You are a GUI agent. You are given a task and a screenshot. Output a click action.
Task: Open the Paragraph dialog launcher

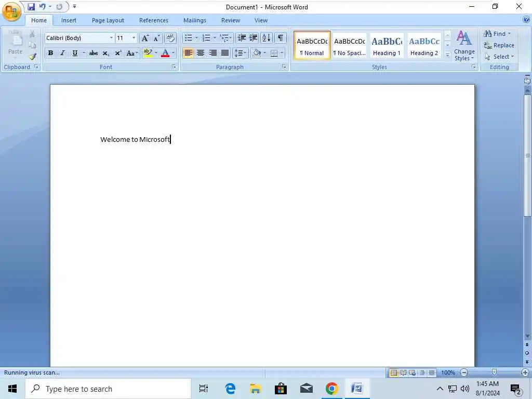click(284, 67)
